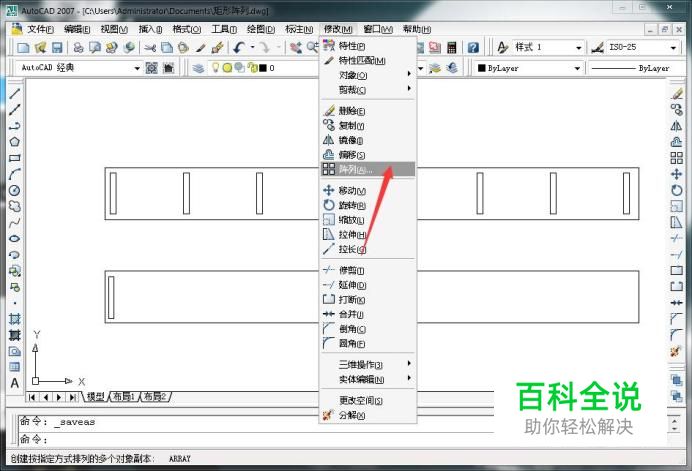This screenshot has height=471, width=692.
Task: Open the undo history dropdown arrow
Action: click(252, 47)
